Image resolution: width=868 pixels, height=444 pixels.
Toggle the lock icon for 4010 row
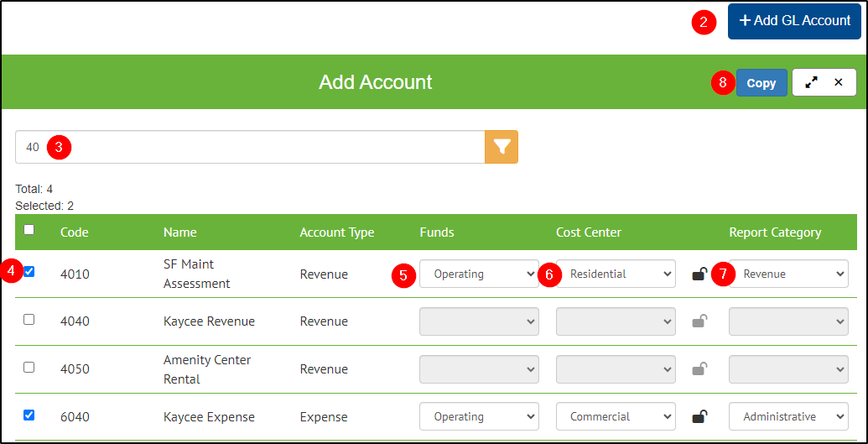[699, 274]
